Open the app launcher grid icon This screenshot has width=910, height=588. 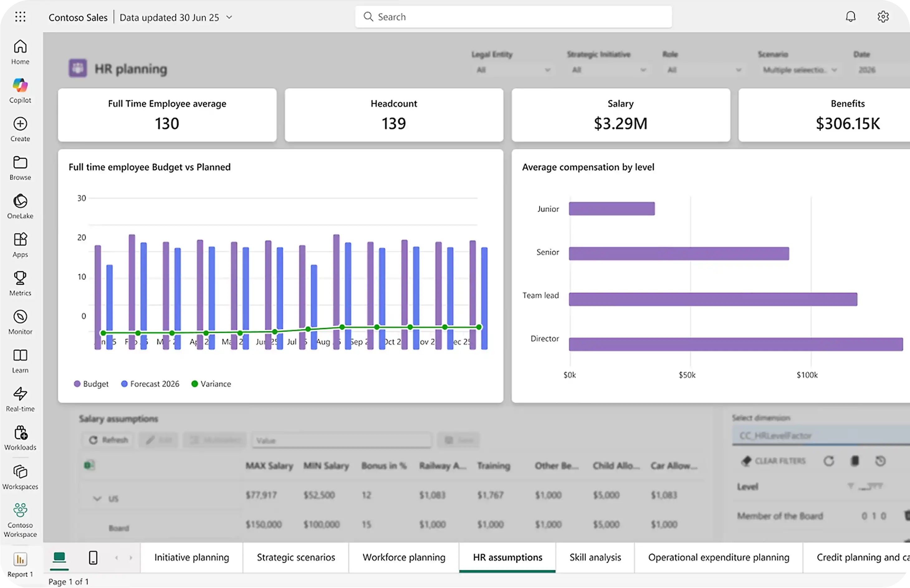pyautogui.click(x=20, y=17)
